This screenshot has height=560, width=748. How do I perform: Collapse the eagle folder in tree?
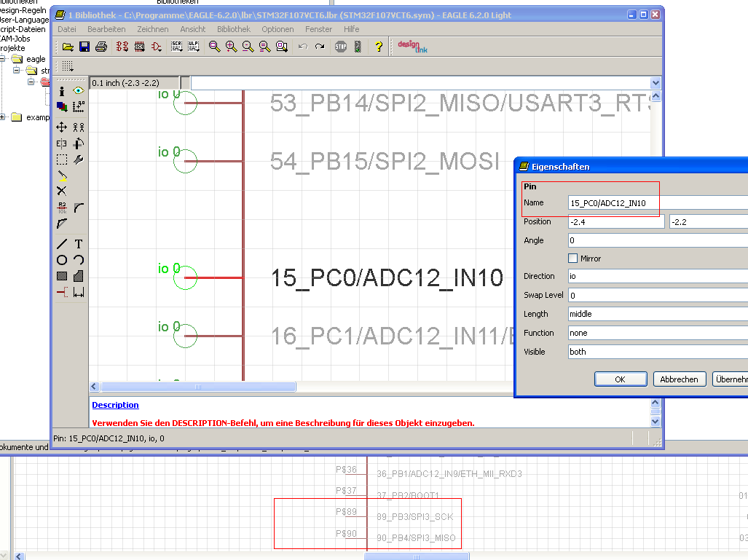pyautogui.click(x=2, y=59)
